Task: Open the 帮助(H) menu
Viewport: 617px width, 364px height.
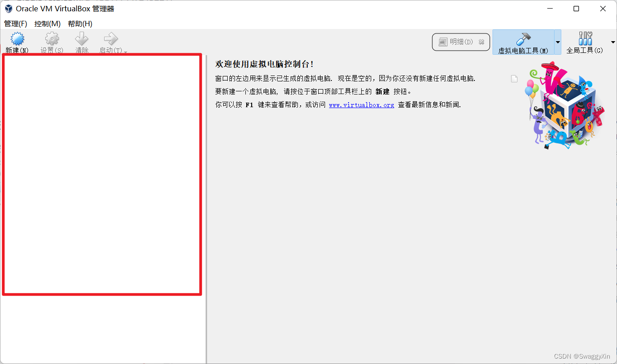Action: (80, 24)
